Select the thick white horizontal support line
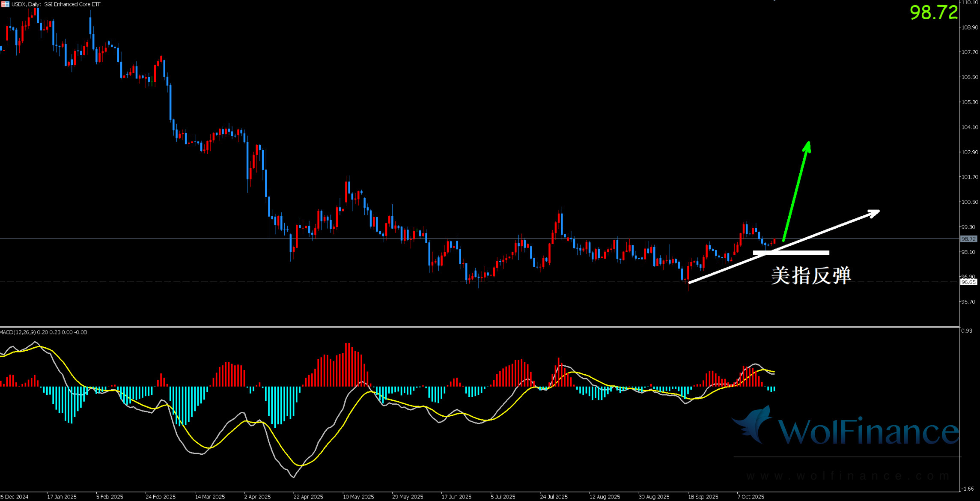The height and width of the screenshot is (501, 980). pos(805,253)
